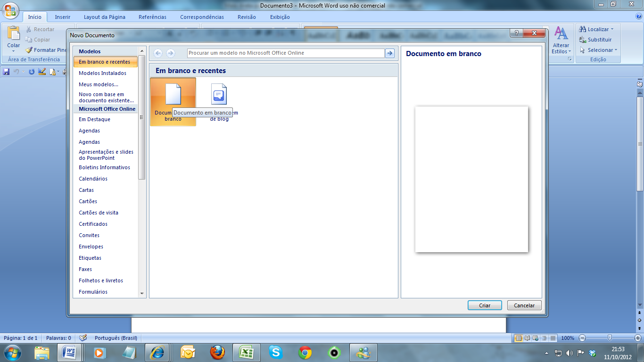Open the Selecionar dropdown

point(598,50)
